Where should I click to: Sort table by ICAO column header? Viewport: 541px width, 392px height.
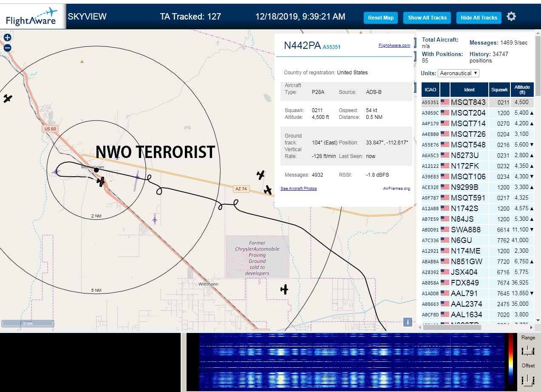tap(430, 90)
